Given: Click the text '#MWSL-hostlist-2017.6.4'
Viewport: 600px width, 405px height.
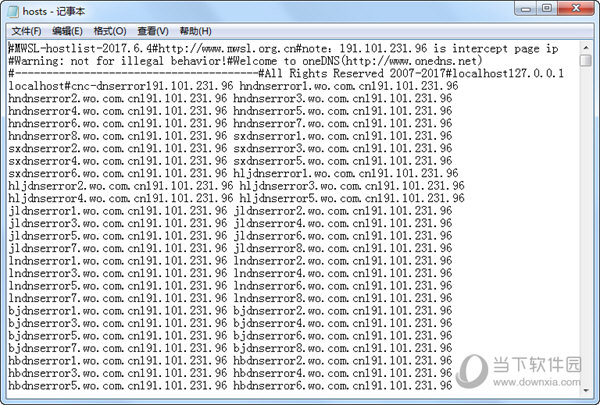Looking at the screenshot, I should click(x=80, y=49).
